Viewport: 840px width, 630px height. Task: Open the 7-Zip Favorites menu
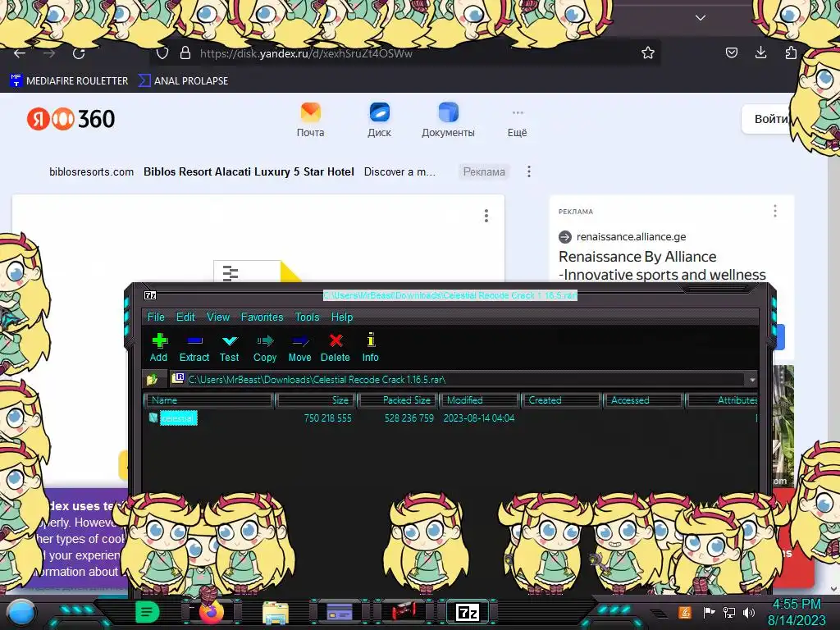(262, 317)
